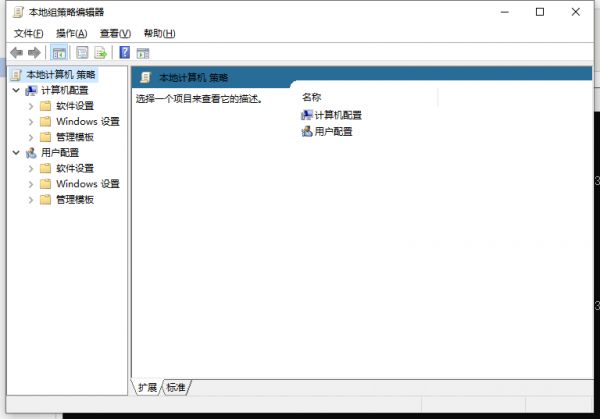Click the Forward arrow toolbar icon

(34, 53)
